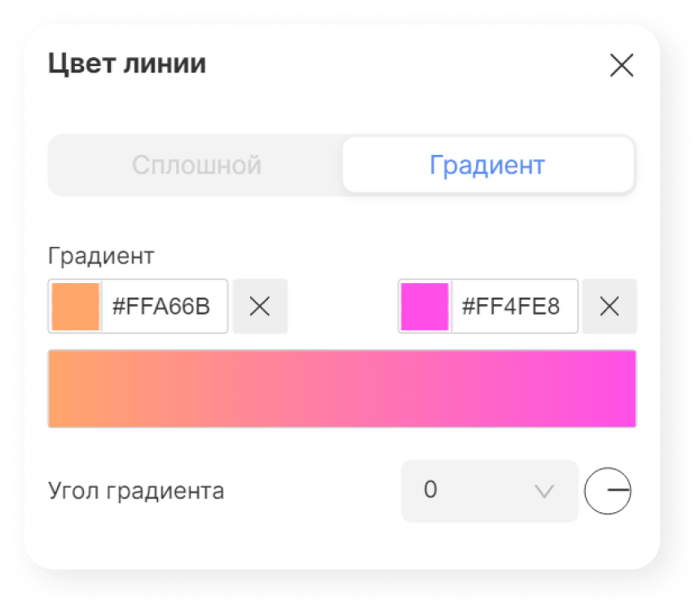Image resolution: width=700 pixels, height=610 pixels.
Task: Switch to the Сплошной fill mode
Action: coord(196,165)
